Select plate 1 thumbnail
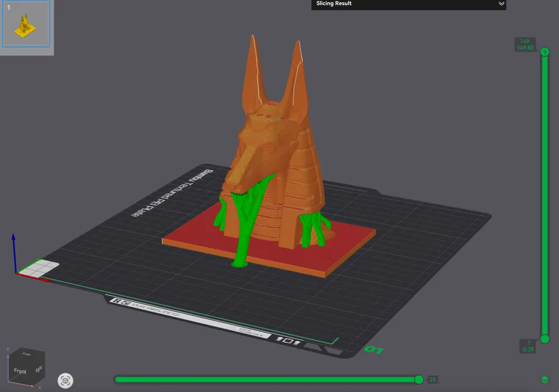The width and height of the screenshot is (559, 392). 26,24
